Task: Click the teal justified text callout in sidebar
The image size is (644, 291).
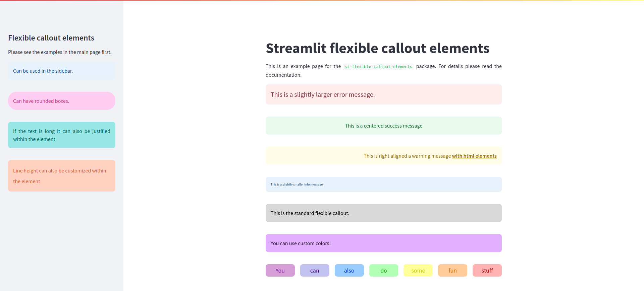Action: pyautogui.click(x=61, y=135)
